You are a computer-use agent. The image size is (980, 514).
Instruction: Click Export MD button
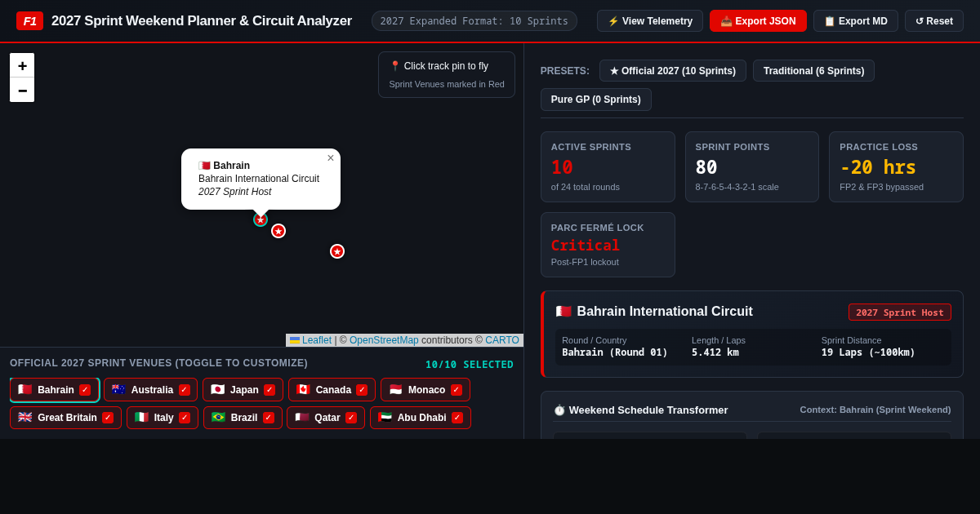click(856, 21)
